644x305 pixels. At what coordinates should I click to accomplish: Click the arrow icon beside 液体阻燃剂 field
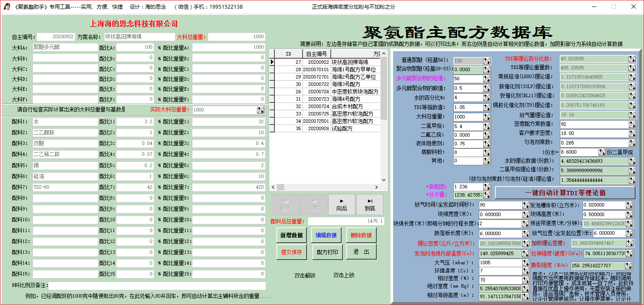pyautogui.click(x=487, y=144)
